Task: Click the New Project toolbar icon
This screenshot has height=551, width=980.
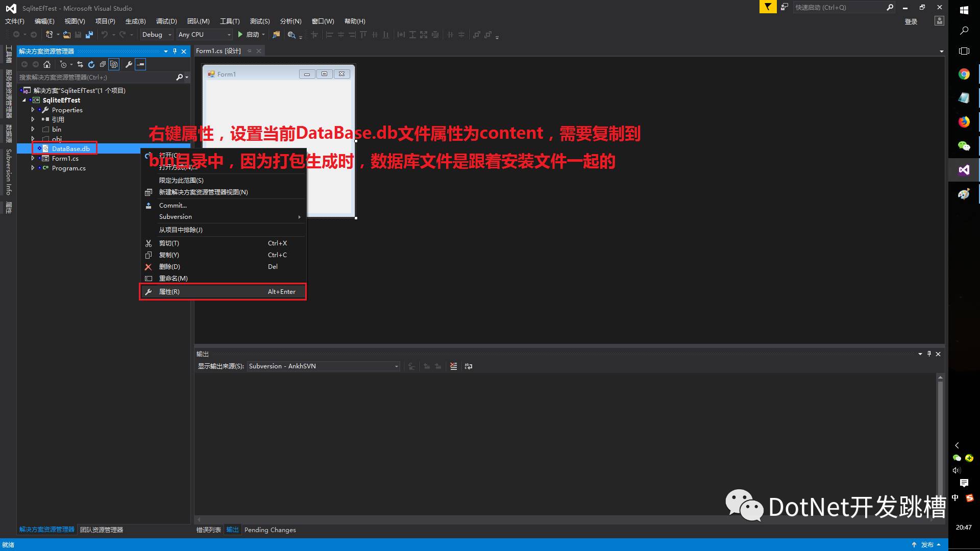Action: click(x=50, y=35)
